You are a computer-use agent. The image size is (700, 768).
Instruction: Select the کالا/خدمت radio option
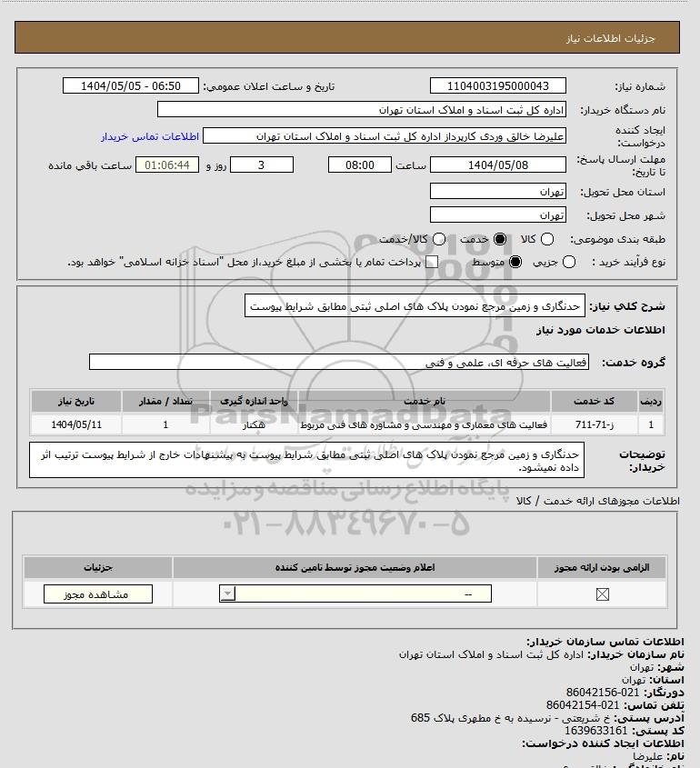pos(439,239)
